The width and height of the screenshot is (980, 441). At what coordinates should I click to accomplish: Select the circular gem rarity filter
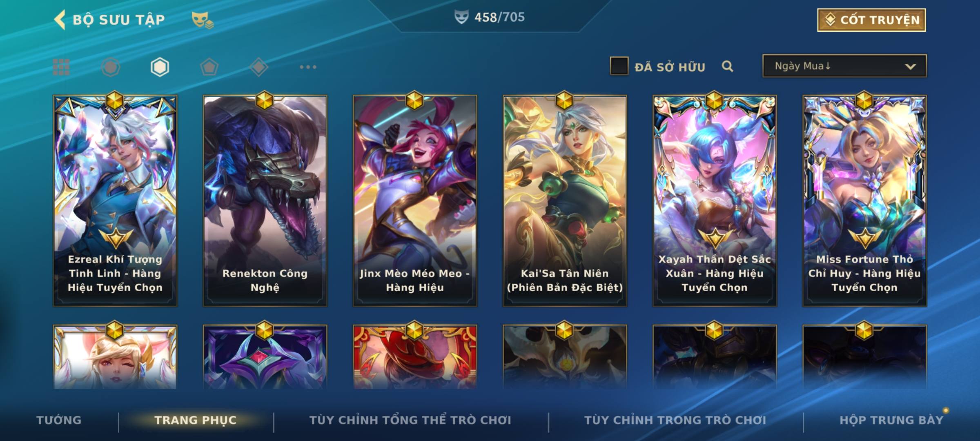(x=111, y=67)
